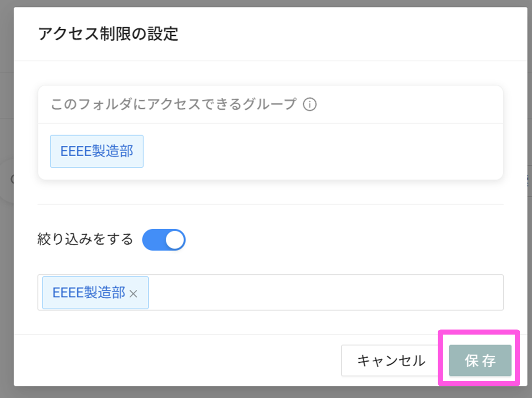Click empty space inside the access groups panel
This screenshot has height=398, width=532.
coord(320,152)
